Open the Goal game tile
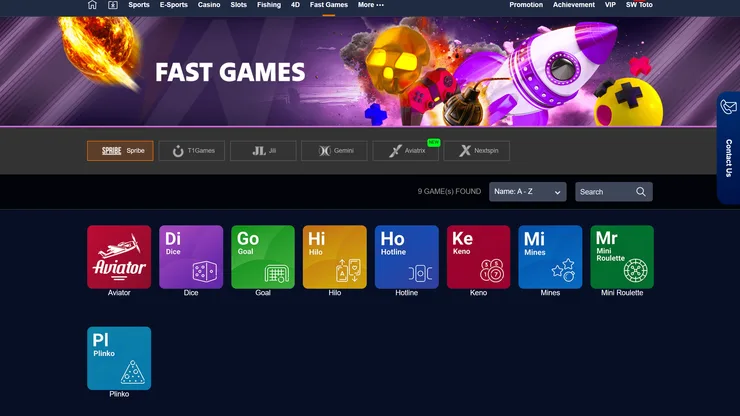 click(x=263, y=257)
